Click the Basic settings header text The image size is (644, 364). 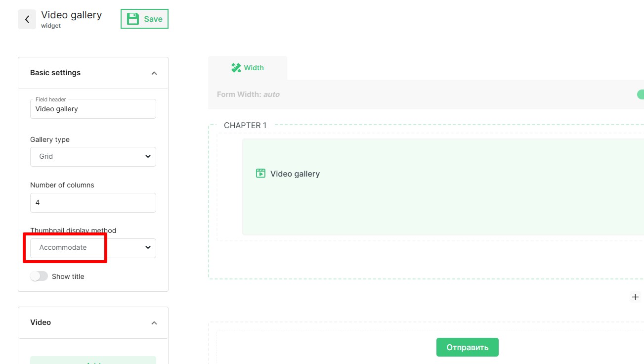click(x=55, y=73)
